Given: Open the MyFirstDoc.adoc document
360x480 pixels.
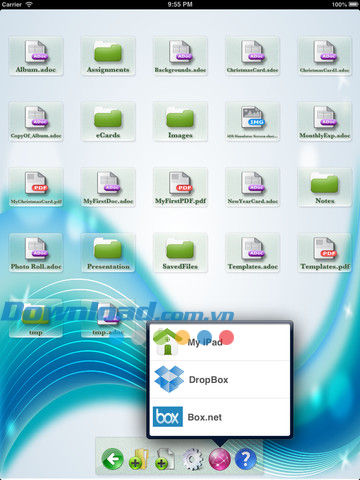Looking at the screenshot, I should point(108,188).
